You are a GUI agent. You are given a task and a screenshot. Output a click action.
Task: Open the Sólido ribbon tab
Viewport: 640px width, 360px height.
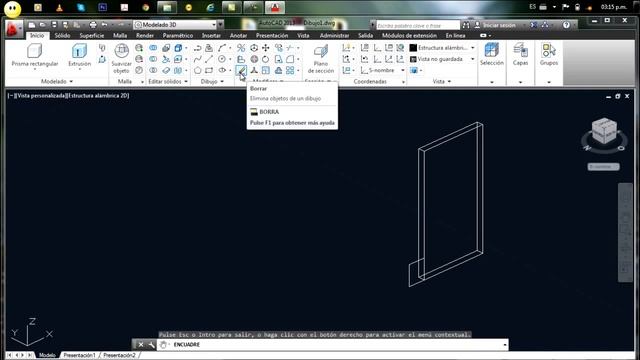pyautogui.click(x=62, y=36)
